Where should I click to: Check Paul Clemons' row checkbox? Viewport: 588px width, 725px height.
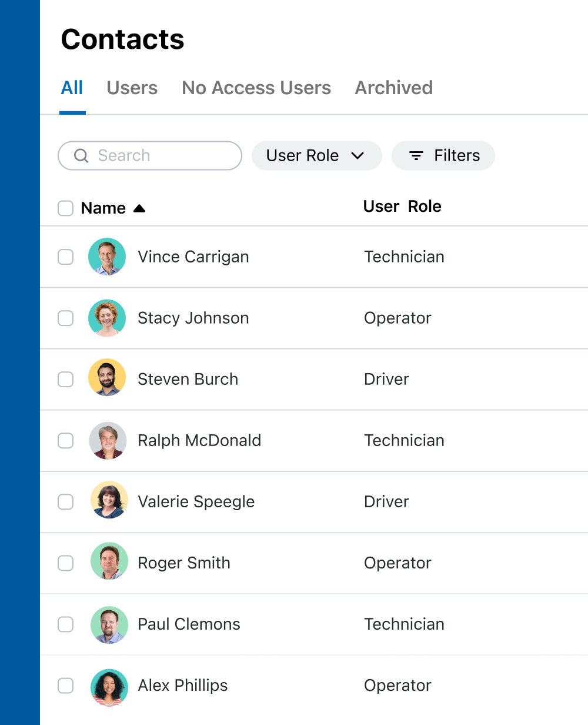pos(65,624)
